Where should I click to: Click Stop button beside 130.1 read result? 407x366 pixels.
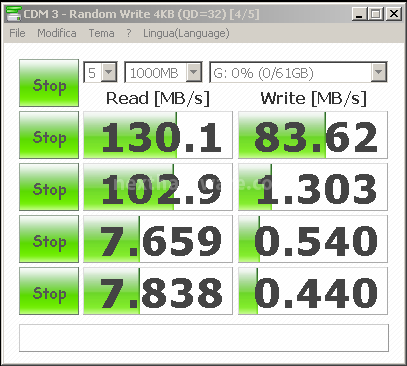49,135
